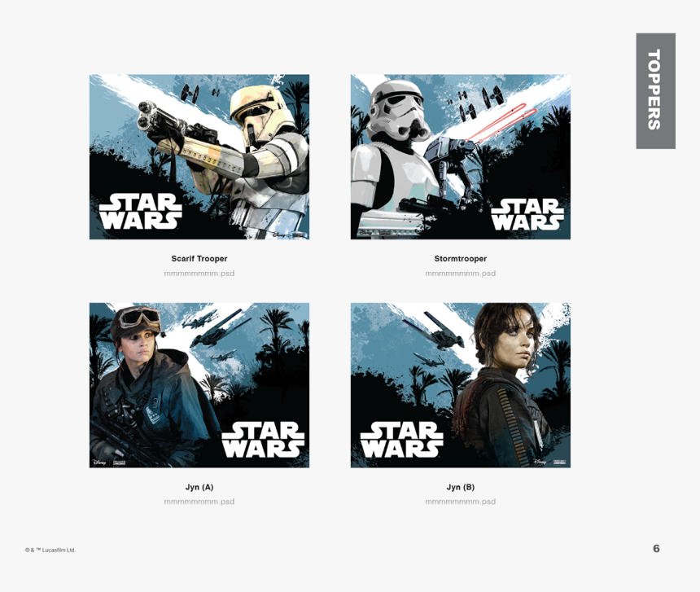Click the 'Jyn (B)' caption
This screenshot has width=700, height=592.
(x=460, y=487)
